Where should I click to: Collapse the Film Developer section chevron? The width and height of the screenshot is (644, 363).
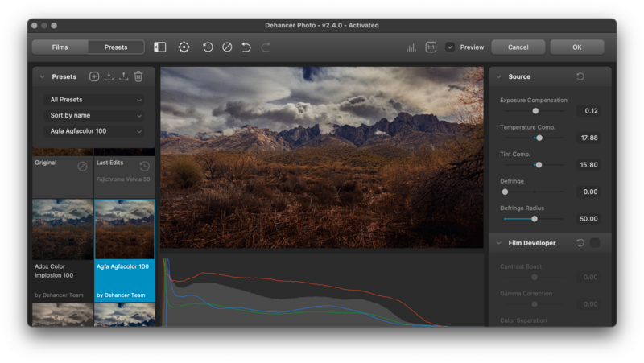pyautogui.click(x=498, y=243)
